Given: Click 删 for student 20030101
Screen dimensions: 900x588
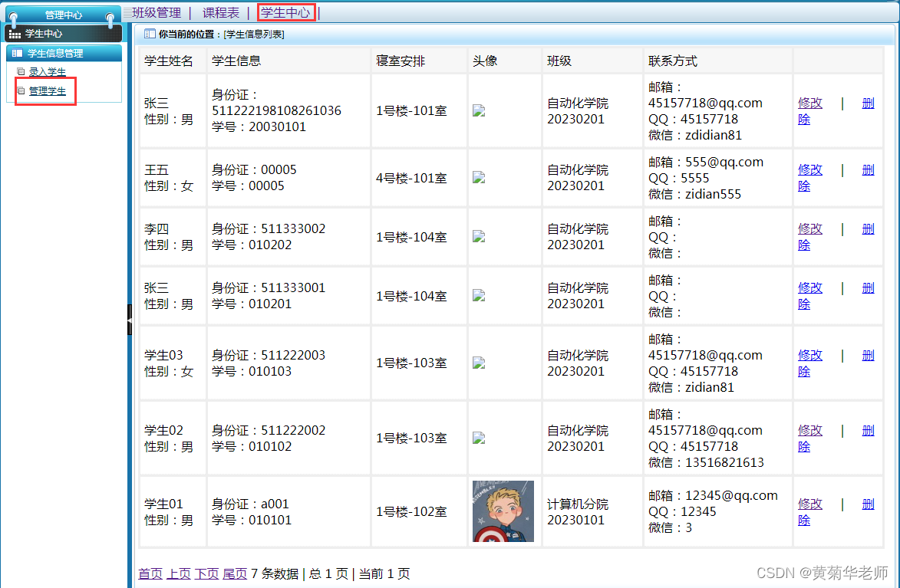Looking at the screenshot, I should click(x=868, y=103).
